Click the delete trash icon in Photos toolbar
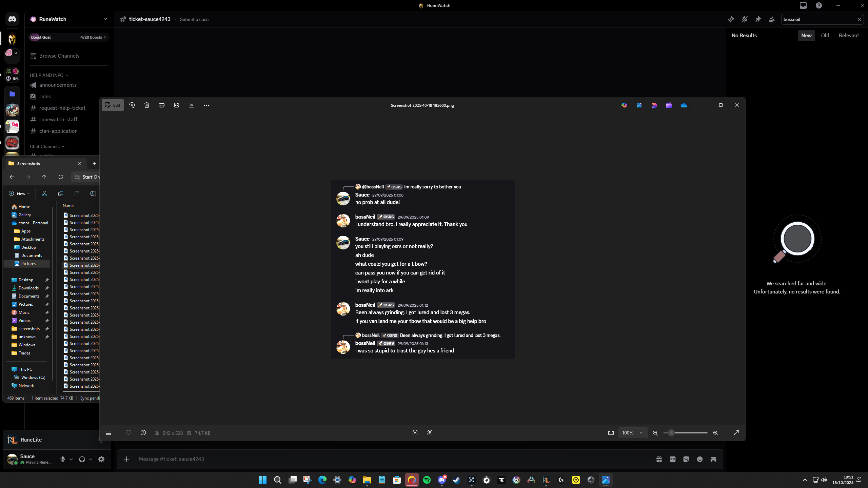Image resolution: width=868 pixels, height=488 pixels. (147, 105)
